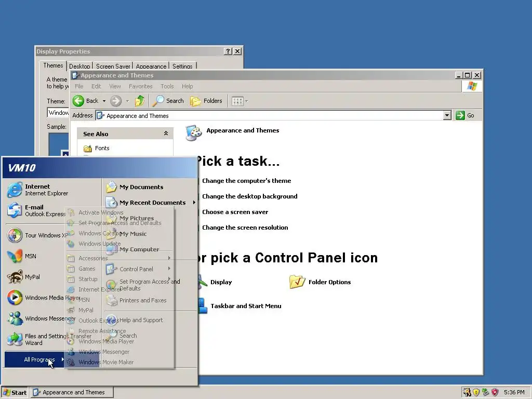Click the Display Properties help button

[228, 51]
